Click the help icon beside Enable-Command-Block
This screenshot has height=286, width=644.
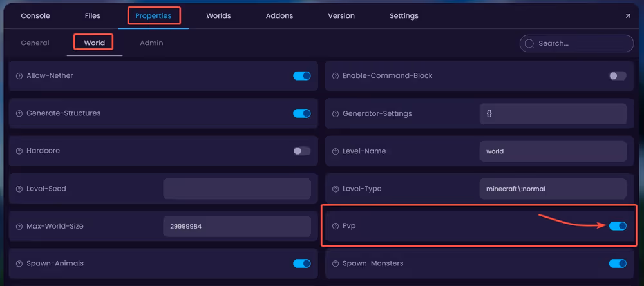pos(336,76)
